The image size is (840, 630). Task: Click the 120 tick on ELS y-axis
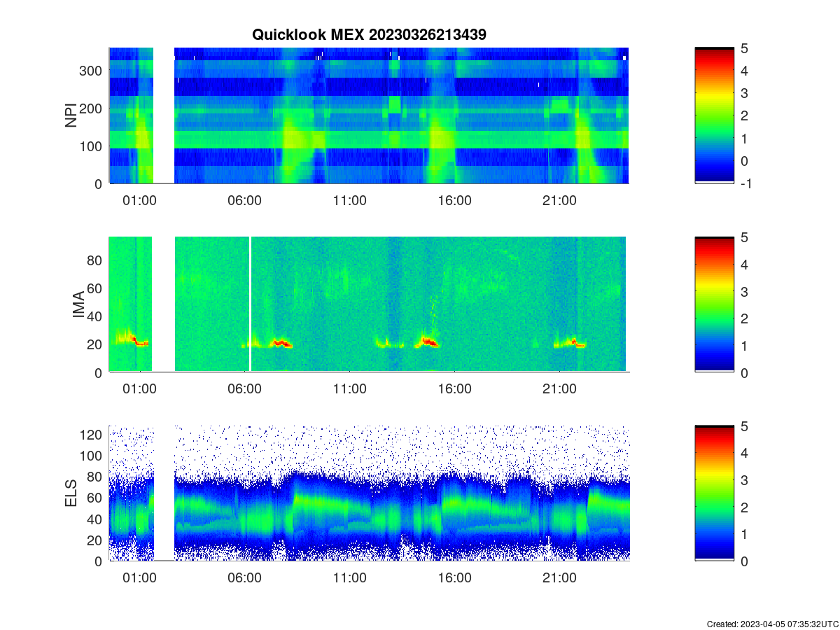[x=92, y=435]
